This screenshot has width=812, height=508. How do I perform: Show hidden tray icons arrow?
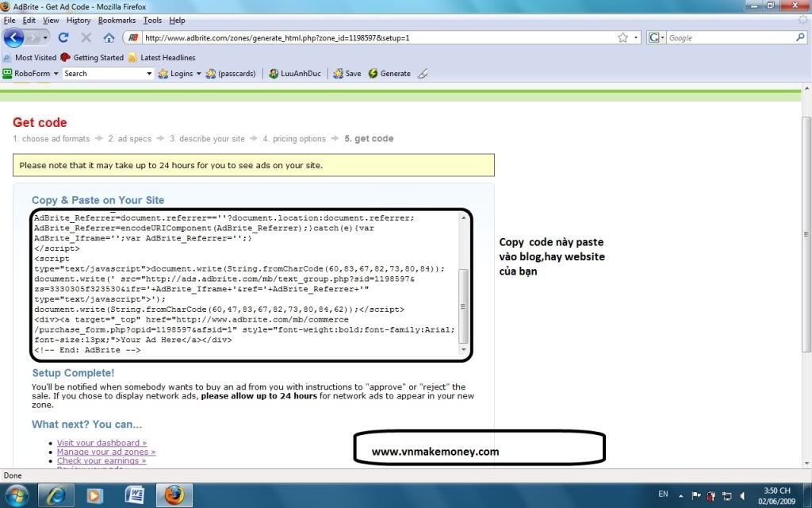[681, 495]
